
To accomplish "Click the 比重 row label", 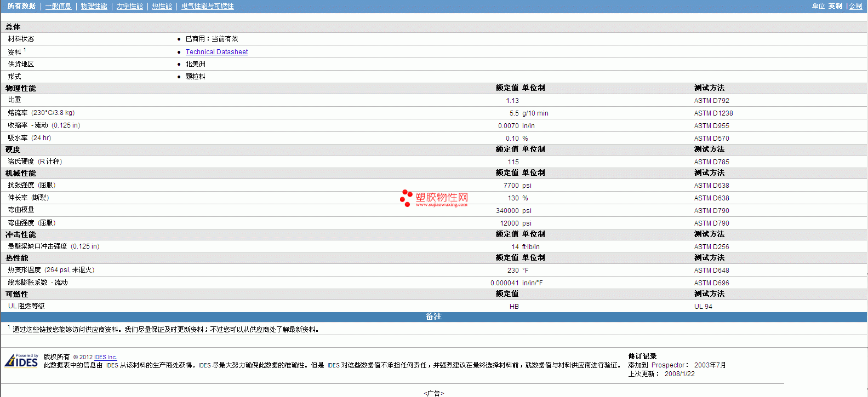I will (14, 100).
